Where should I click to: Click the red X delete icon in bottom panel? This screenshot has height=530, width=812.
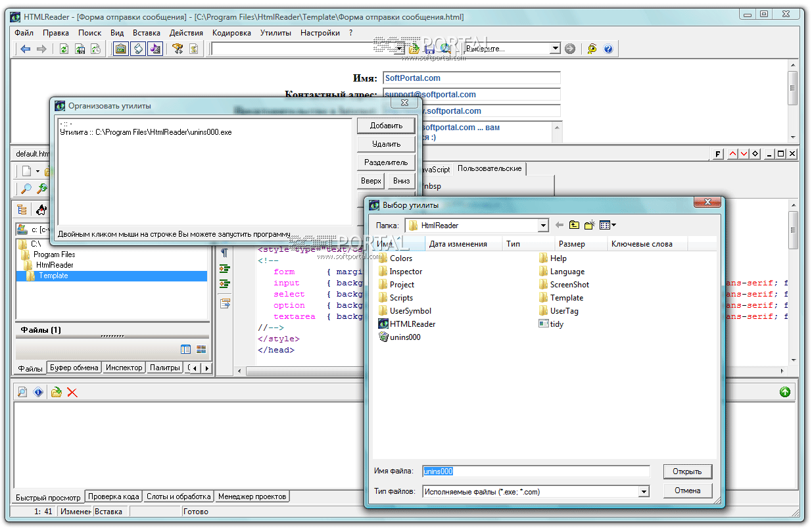click(72, 392)
